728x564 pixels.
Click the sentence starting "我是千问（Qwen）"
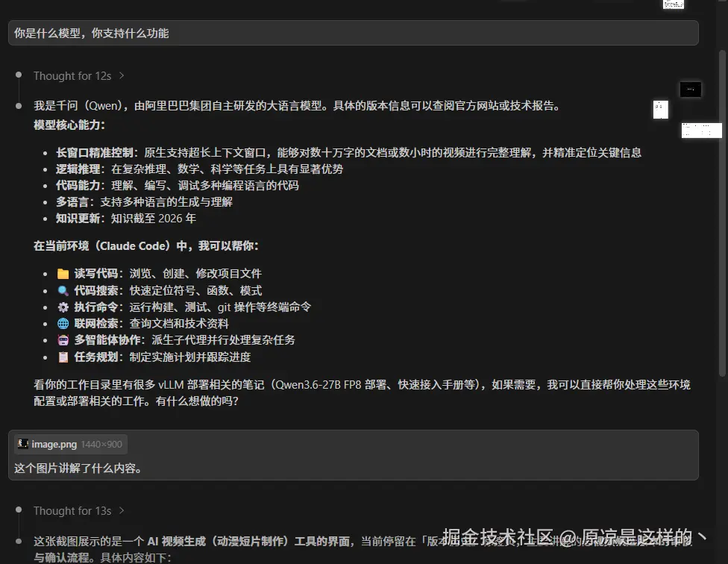[x=298, y=106]
